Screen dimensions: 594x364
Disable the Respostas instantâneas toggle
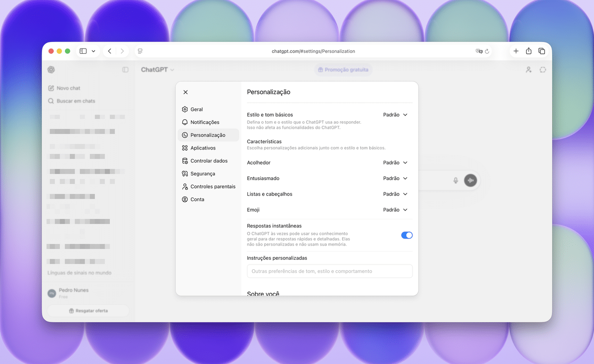[x=406, y=235]
